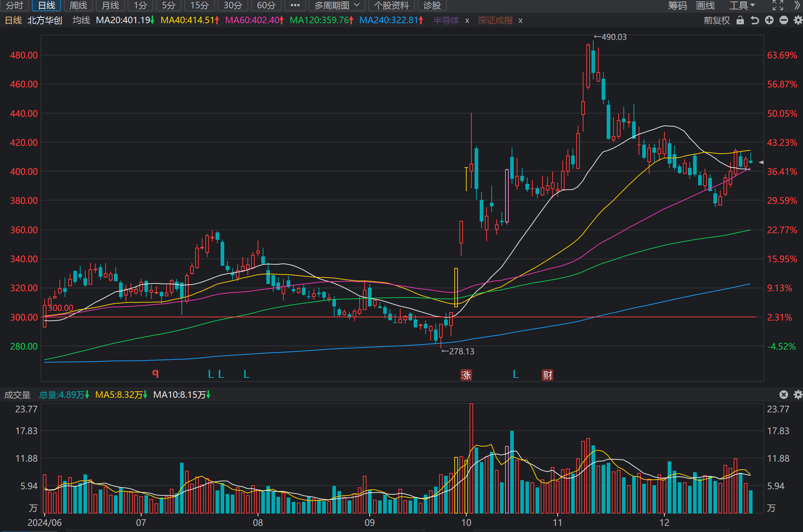Switch to the 周线 weekly tab
Image resolution: width=803 pixels, height=532 pixels.
point(78,5)
